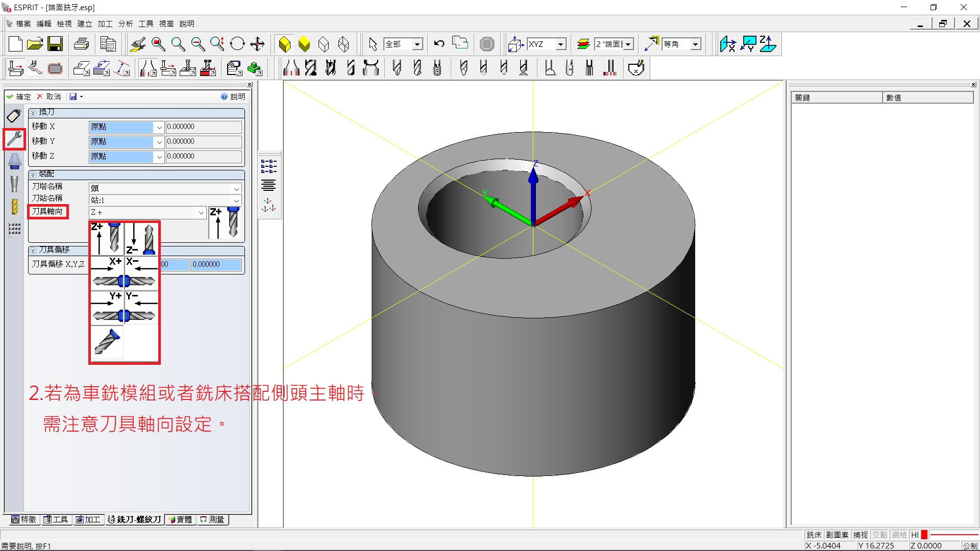
Task: Switch to the 特徵 tab
Action: point(23,519)
